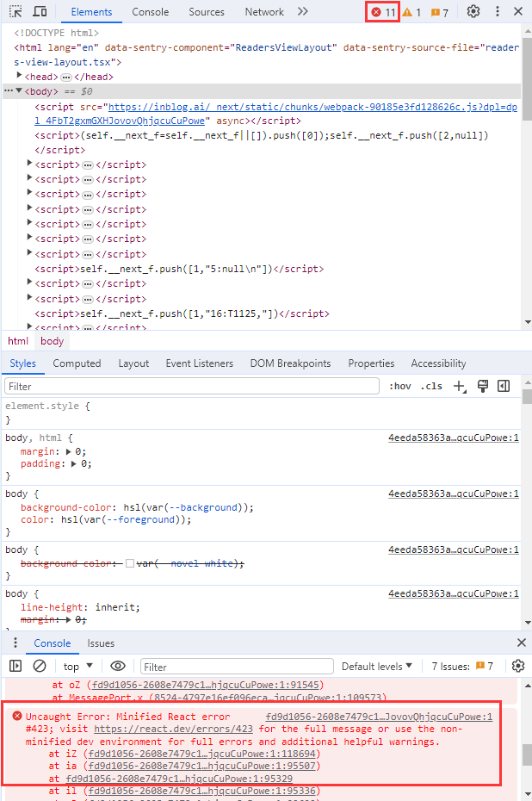The width and height of the screenshot is (532, 801).
Task: Click the --background variable in body rule
Action: 203,507
